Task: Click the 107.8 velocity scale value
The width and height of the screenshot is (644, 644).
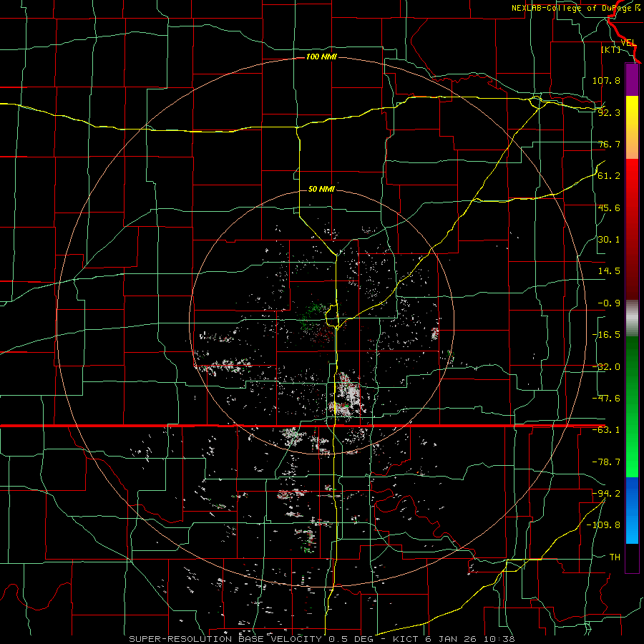Action: click(606, 80)
